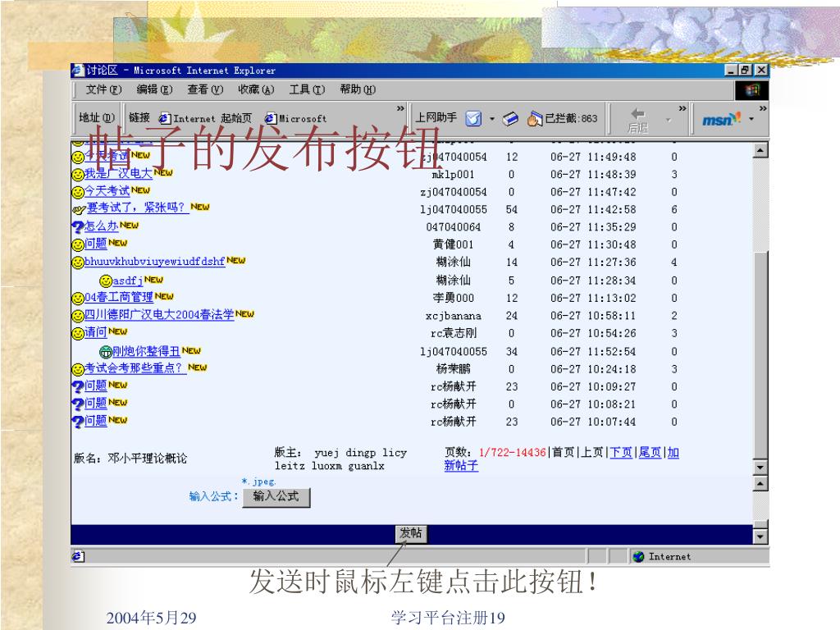Click upper frame scrollbar up arrow
The image size is (840, 630).
click(760, 151)
